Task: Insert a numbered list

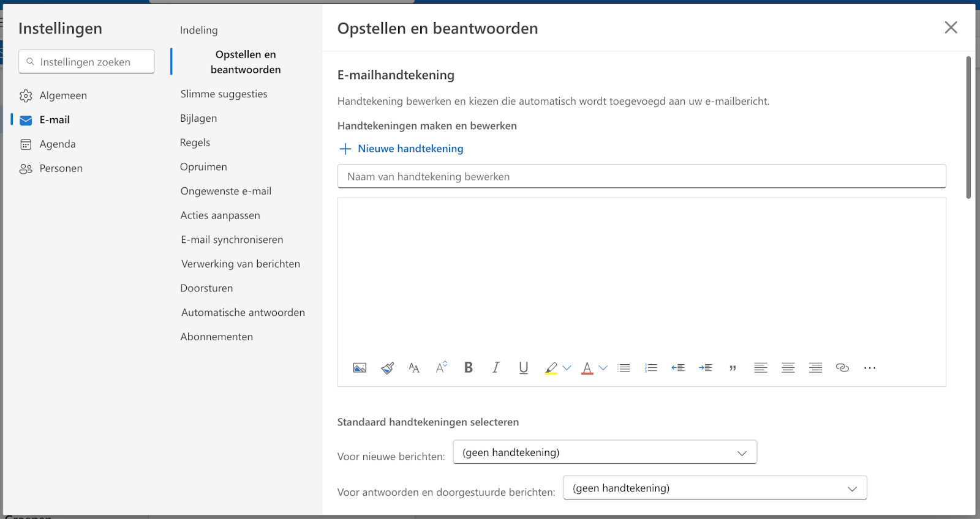Action: [x=651, y=368]
